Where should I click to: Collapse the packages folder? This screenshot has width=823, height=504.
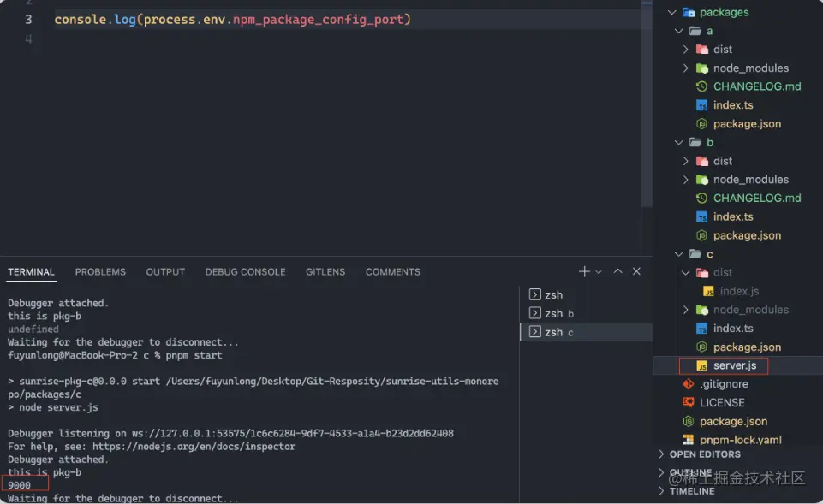[672, 12]
